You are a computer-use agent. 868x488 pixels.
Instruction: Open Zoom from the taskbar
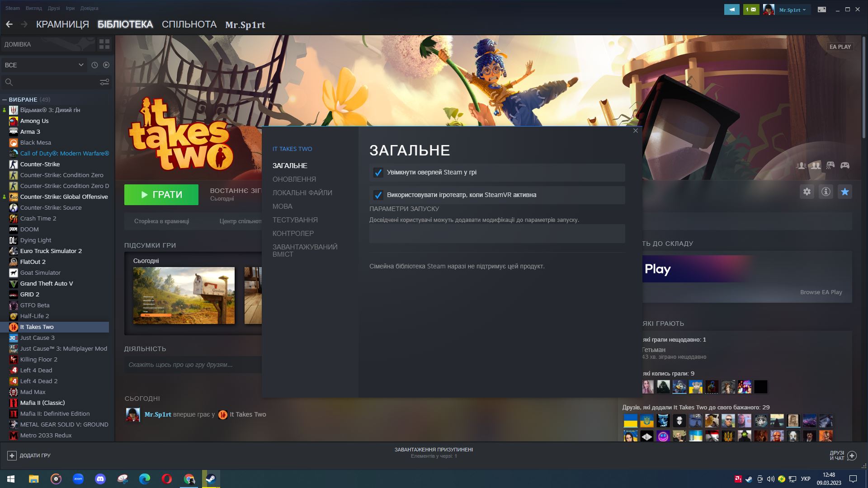tap(78, 479)
